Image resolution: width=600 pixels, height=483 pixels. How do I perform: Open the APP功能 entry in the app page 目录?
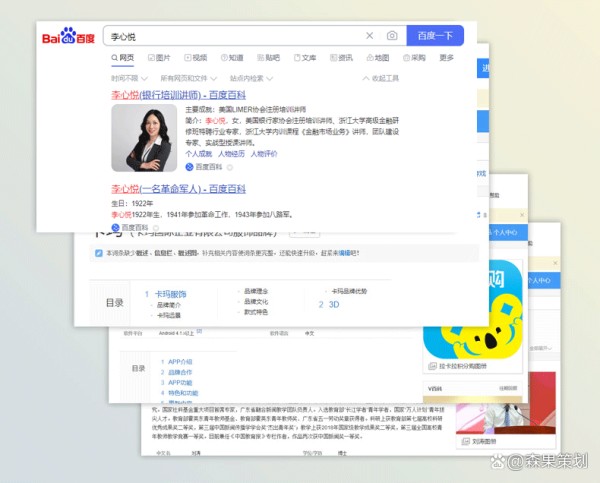point(180,382)
